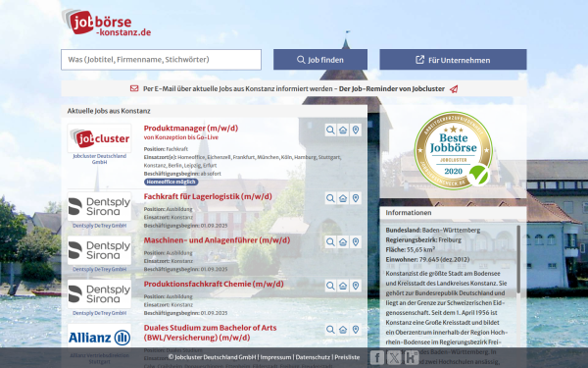Image resolution: width=588 pixels, height=368 pixels.
Task: Open Maschinen- und Anlagenführer (m/w/d) job
Action: coord(217,240)
